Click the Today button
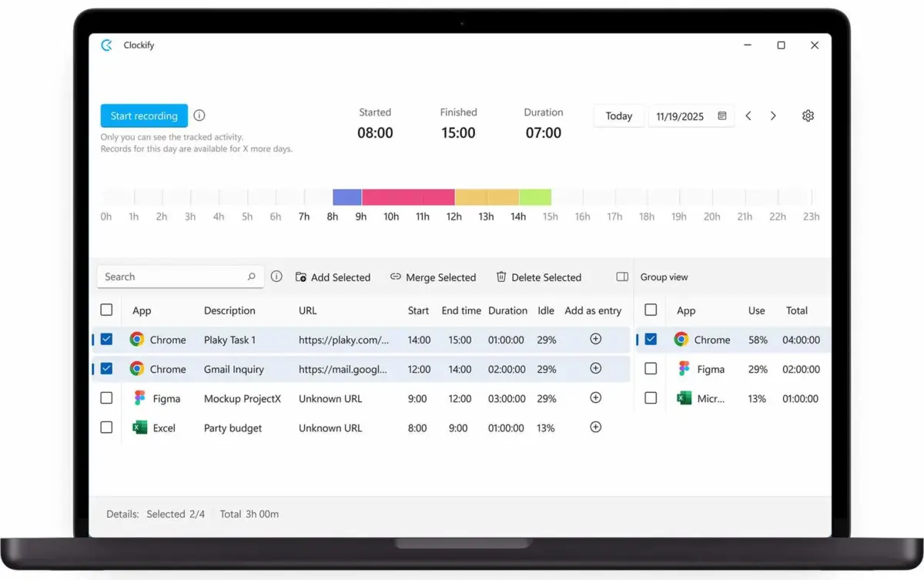The height and width of the screenshot is (580, 924). tap(618, 116)
